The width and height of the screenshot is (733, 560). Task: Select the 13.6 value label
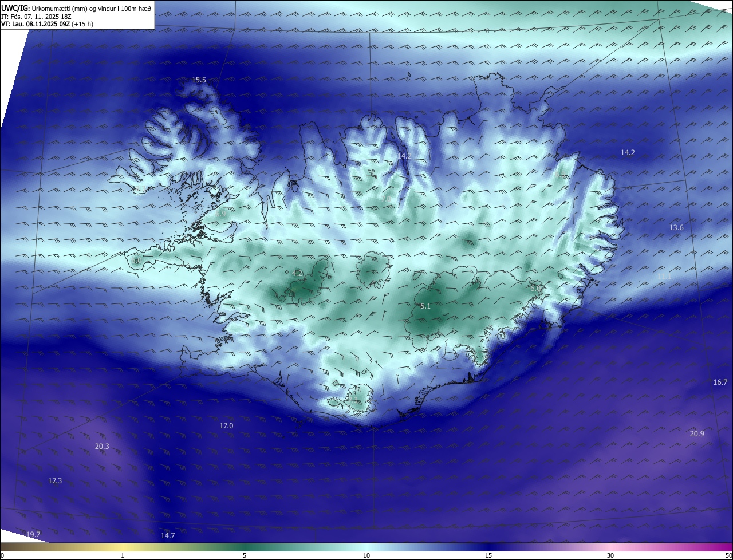(676, 228)
